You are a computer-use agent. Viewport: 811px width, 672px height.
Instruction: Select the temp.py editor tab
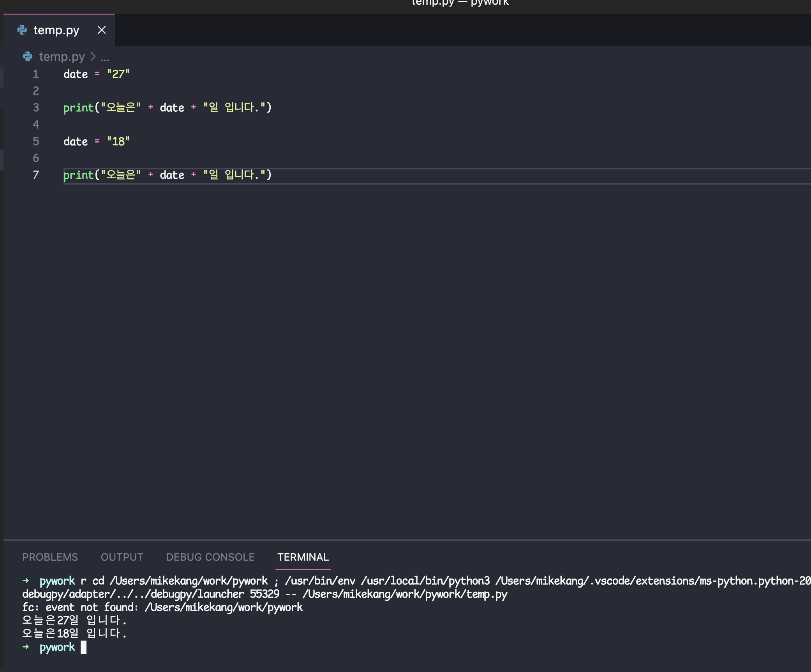(x=56, y=30)
